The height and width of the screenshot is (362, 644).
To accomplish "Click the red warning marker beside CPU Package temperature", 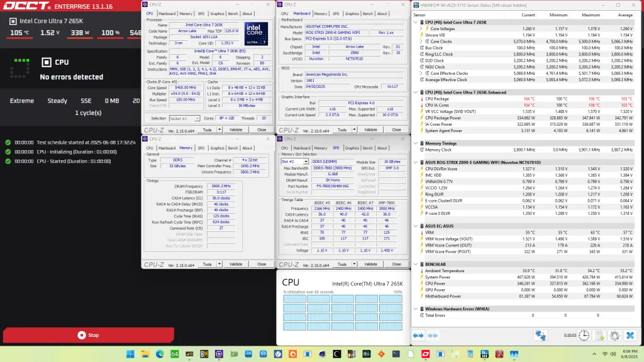I will pyautogui.click(x=421, y=99).
